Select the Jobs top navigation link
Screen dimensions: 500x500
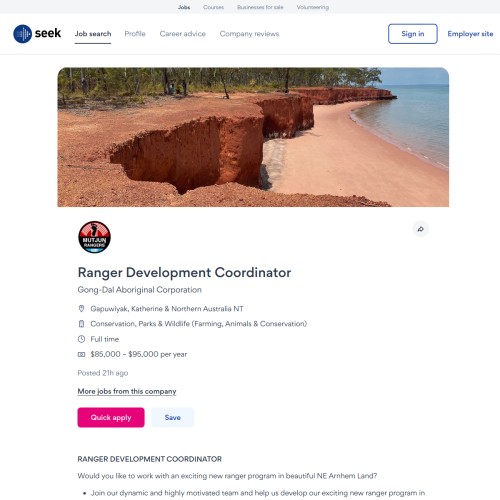[x=184, y=7]
